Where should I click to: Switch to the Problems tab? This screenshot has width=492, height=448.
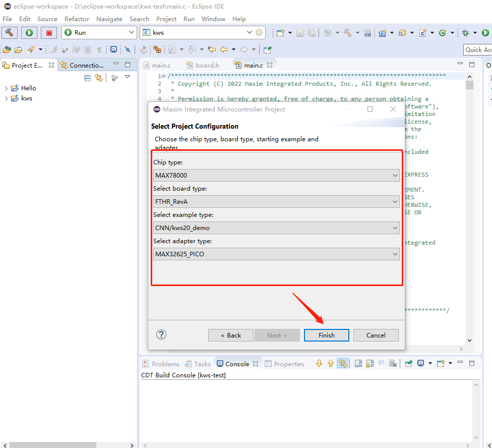point(161,364)
